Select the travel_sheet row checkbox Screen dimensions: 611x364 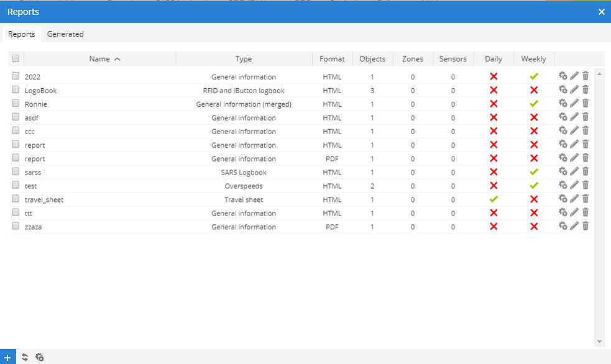[x=16, y=199]
